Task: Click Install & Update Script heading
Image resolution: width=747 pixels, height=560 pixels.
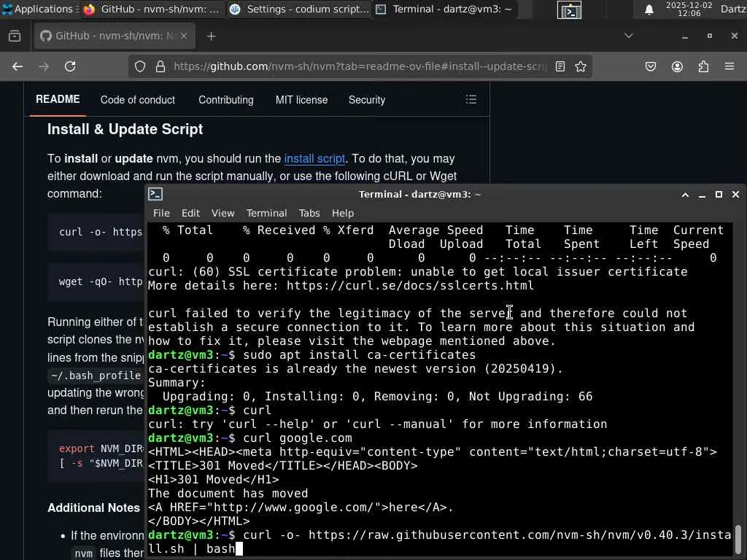Action: pos(125,129)
